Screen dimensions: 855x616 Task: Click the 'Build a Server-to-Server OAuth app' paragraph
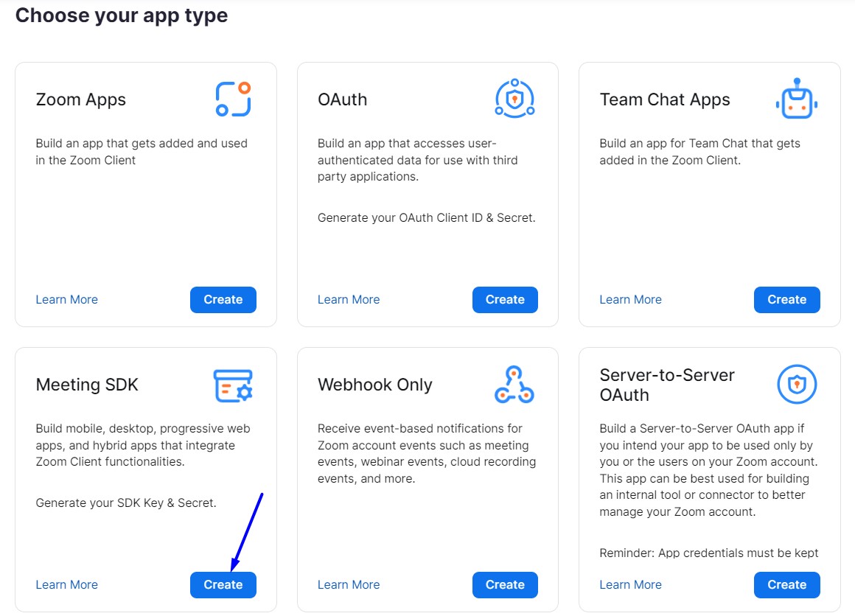click(709, 470)
